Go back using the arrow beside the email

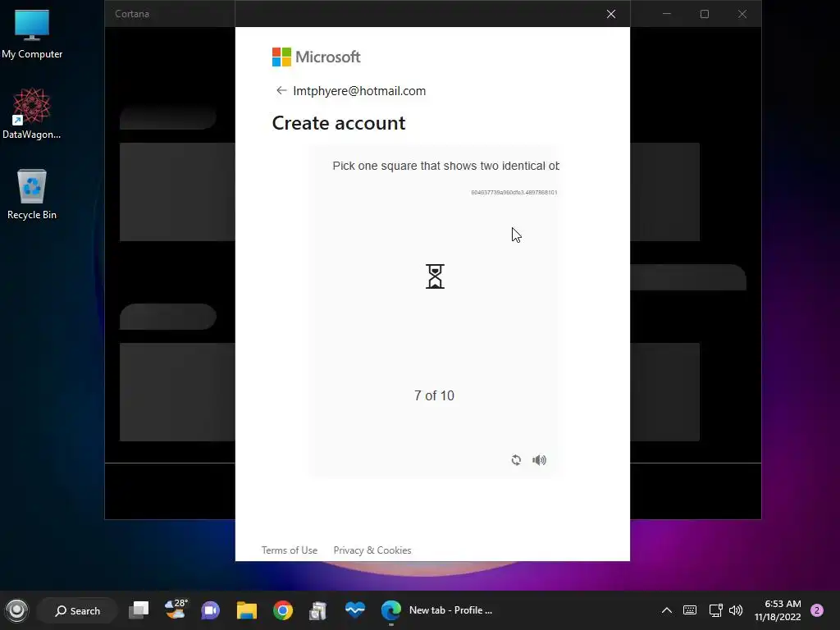point(281,90)
